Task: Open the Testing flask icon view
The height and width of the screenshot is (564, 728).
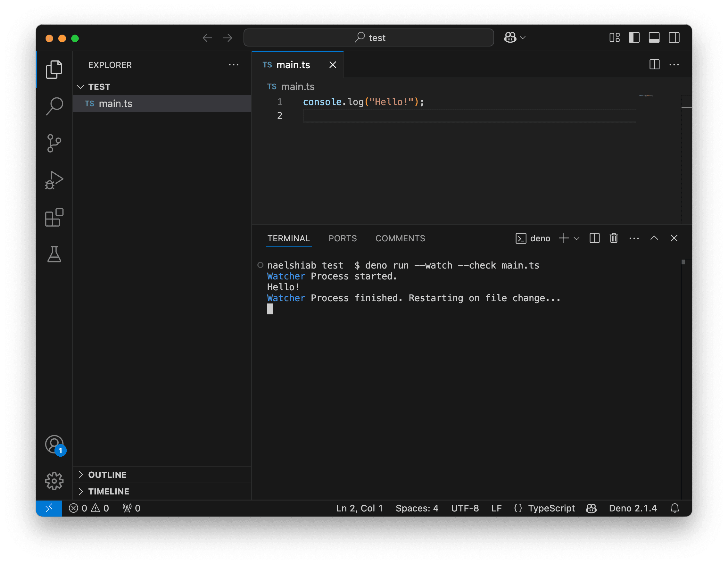Action: coord(54,254)
